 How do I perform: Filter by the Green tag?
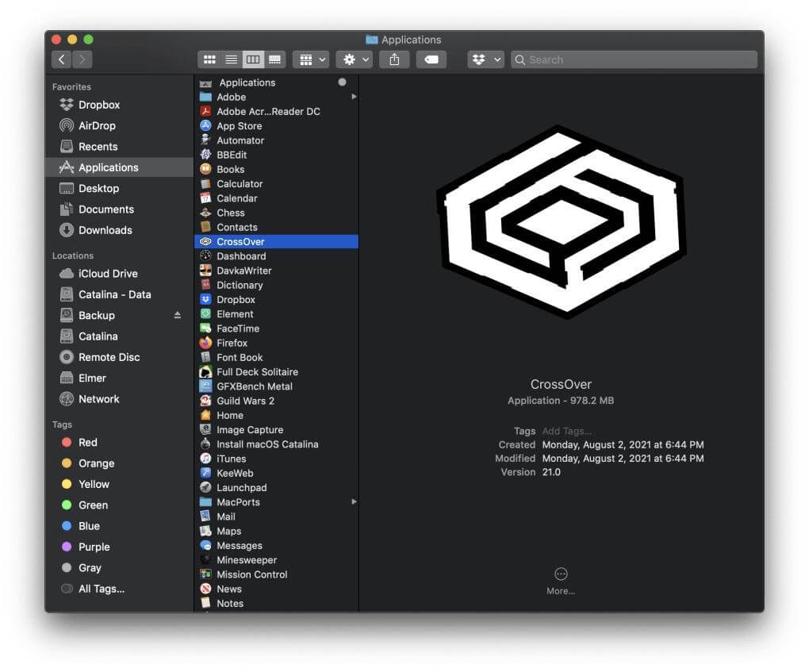click(x=120, y=505)
